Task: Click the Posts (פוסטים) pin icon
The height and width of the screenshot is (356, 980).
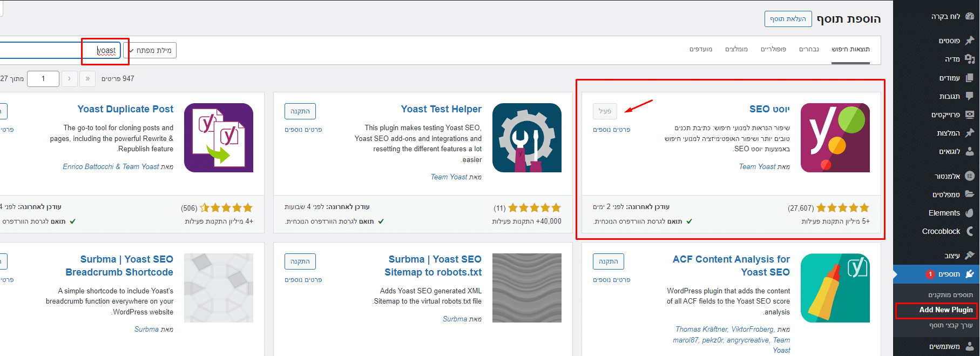Action: [x=970, y=41]
